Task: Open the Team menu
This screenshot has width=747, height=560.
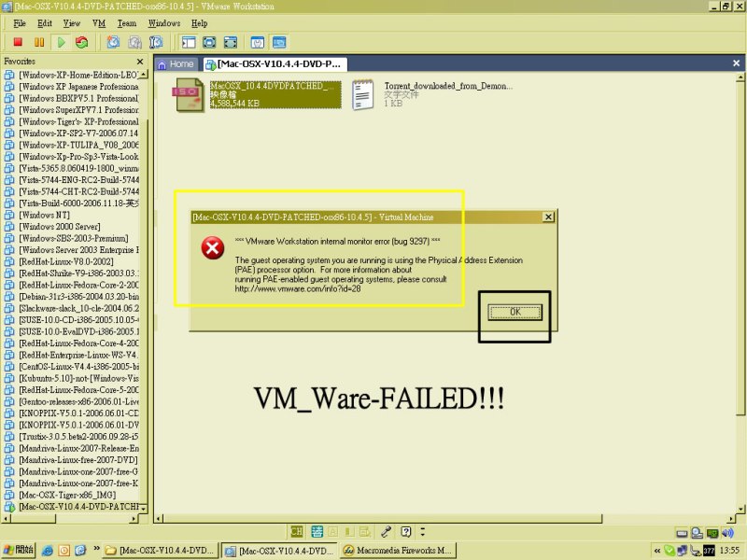Action: [127, 23]
